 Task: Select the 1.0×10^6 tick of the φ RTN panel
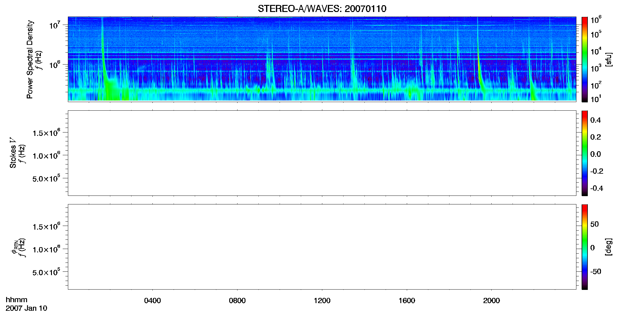(46, 249)
